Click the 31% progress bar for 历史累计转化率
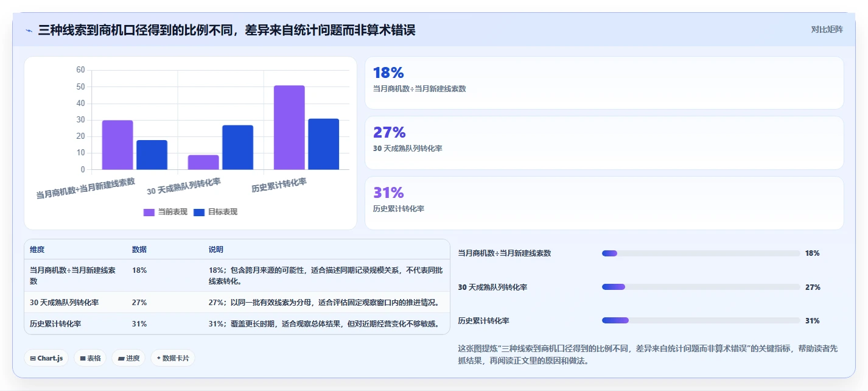The image size is (868, 391). coord(701,320)
